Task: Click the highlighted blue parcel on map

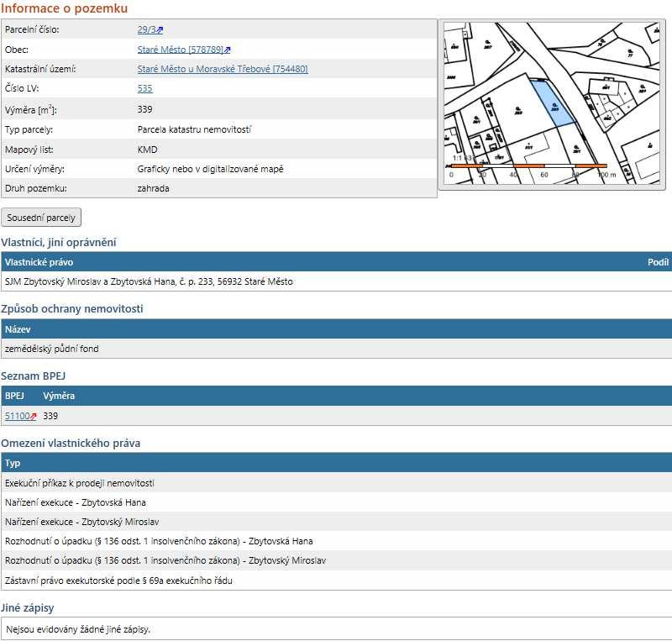Action: click(x=554, y=104)
